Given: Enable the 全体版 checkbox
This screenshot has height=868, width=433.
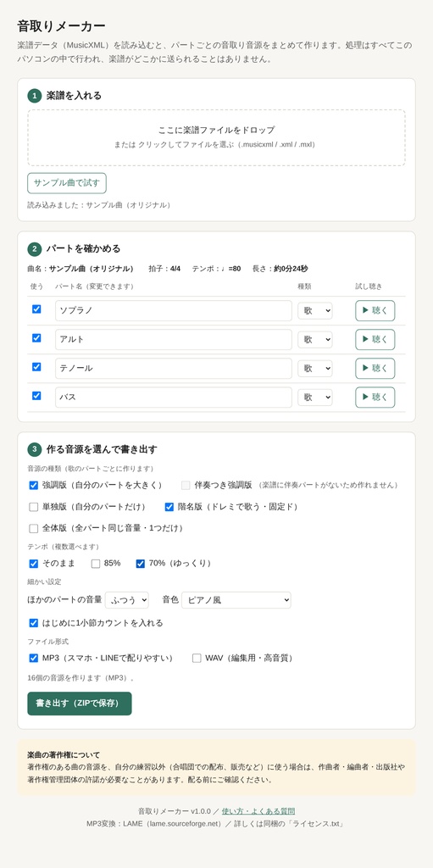Looking at the screenshot, I should click(34, 529).
